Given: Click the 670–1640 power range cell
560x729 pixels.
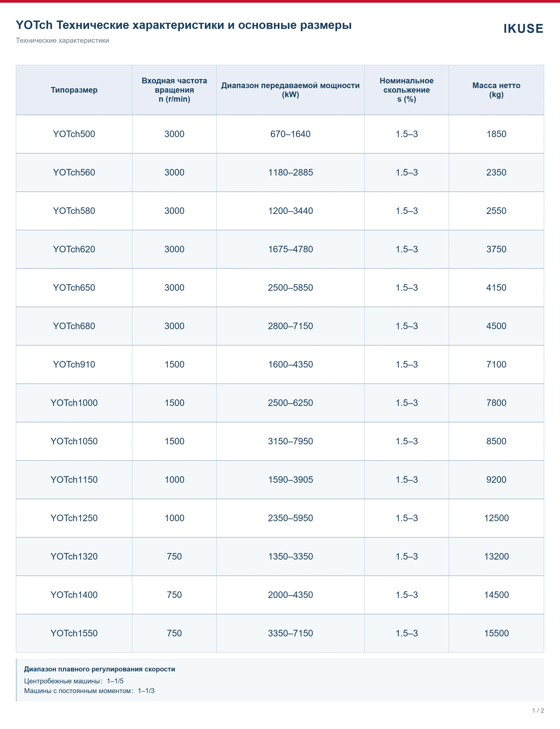Looking at the screenshot, I should [290, 134].
